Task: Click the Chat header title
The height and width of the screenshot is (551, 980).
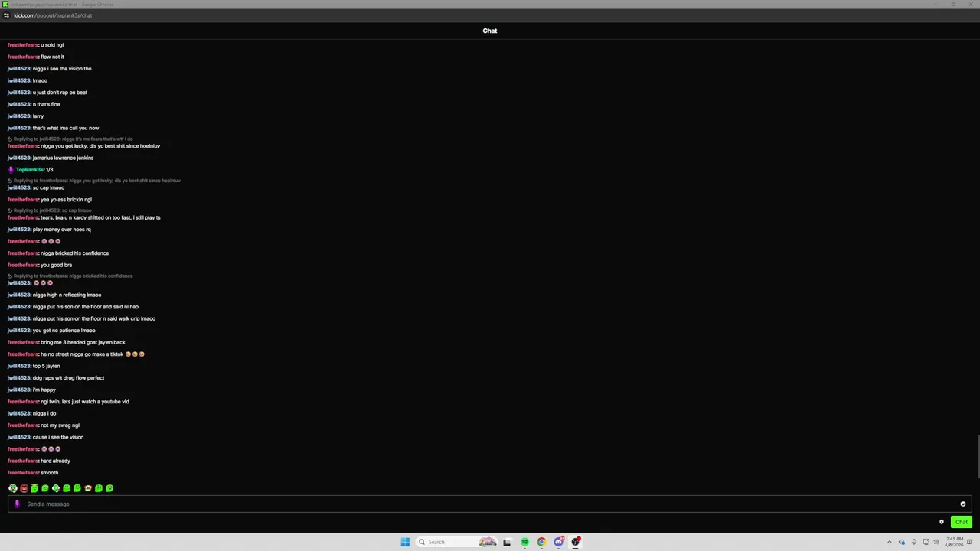Action: (490, 31)
